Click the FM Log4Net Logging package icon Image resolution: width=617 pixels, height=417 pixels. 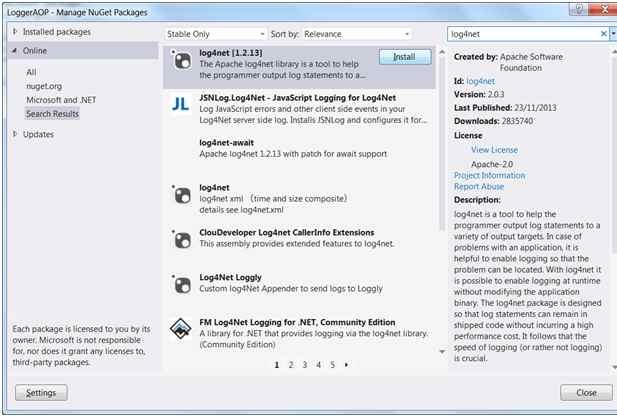tap(181, 328)
